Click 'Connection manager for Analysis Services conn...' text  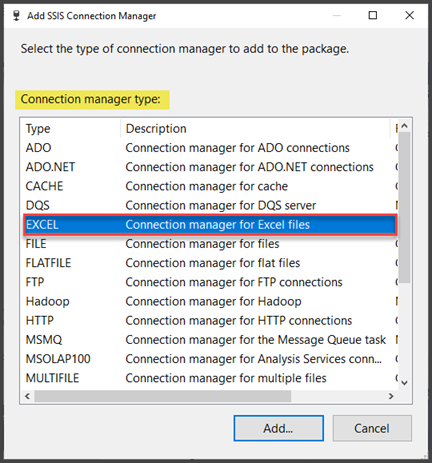pyautogui.click(x=254, y=359)
